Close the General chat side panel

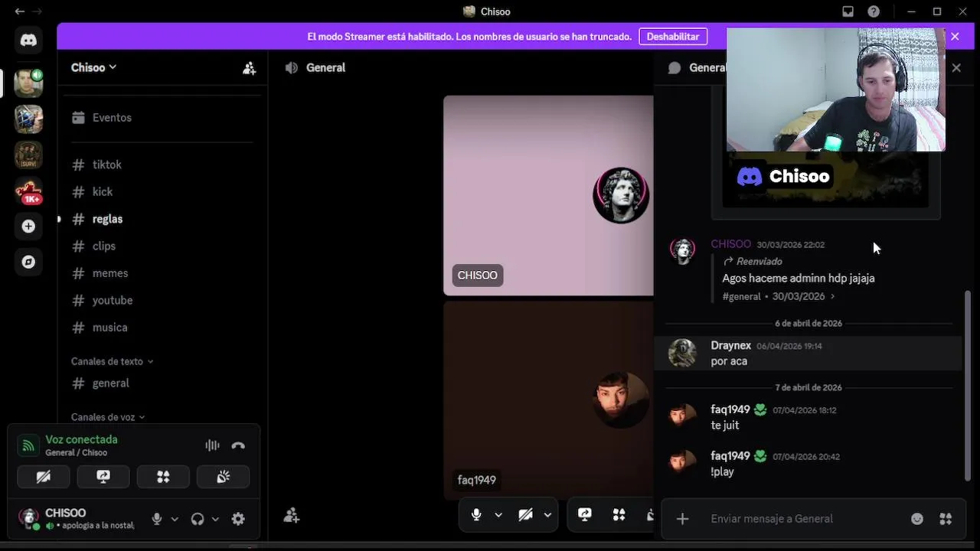pos(956,67)
